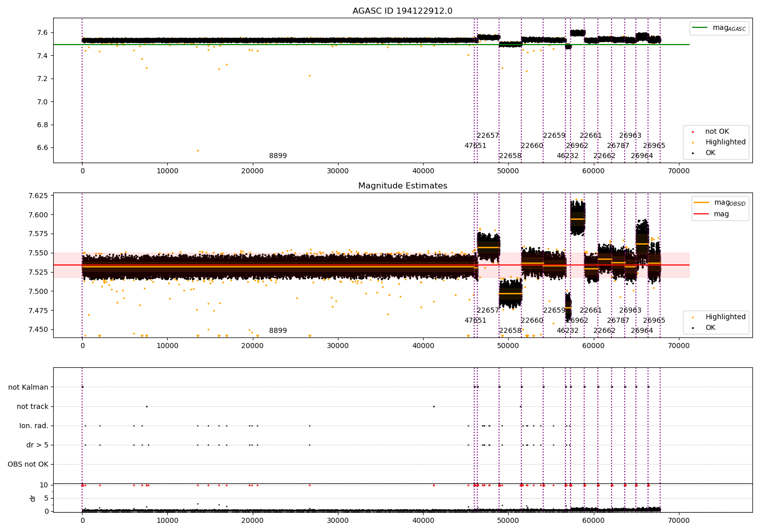Click obsid label 46232 in Magnitude Estimates plot
The height and width of the screenshot is (532, 760).
coord(567,331)
